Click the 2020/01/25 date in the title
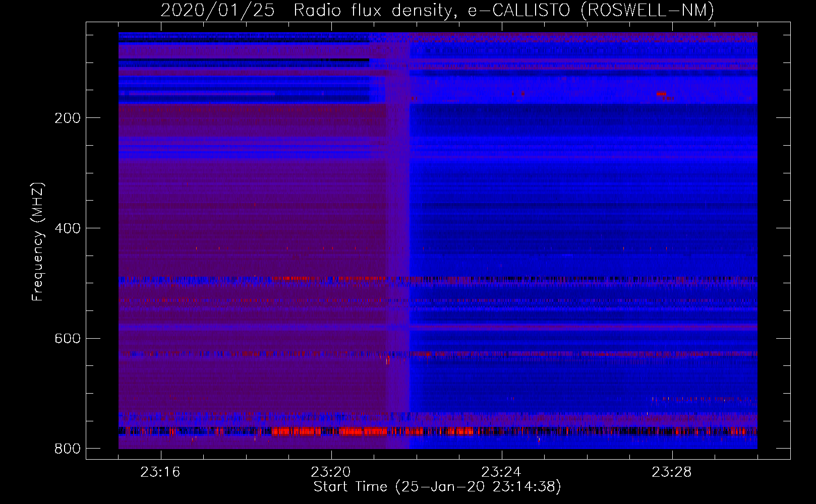The height and width of the screenshot is (504, 816). [217, 11]
